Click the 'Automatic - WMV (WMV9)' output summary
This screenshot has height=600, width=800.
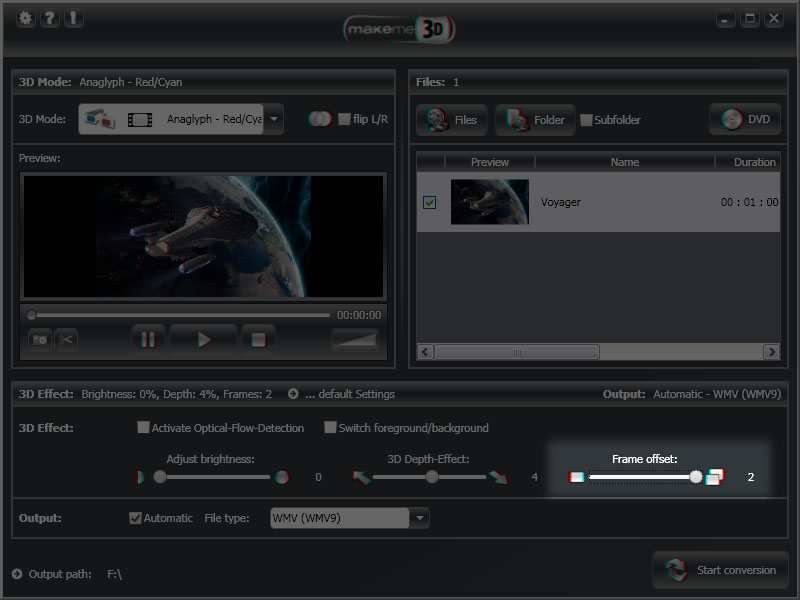coord(717,394)
